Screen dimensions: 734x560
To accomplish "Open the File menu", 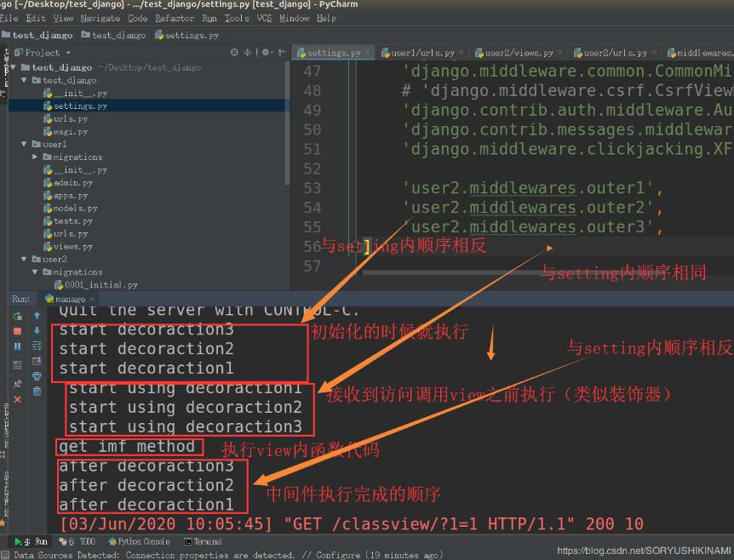I will 9,18.
